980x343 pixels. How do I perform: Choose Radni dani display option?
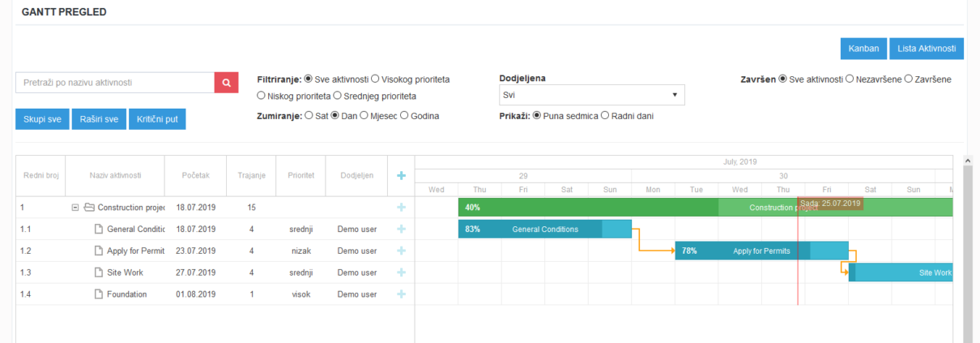pyautogui.click(x=605, y=116)
